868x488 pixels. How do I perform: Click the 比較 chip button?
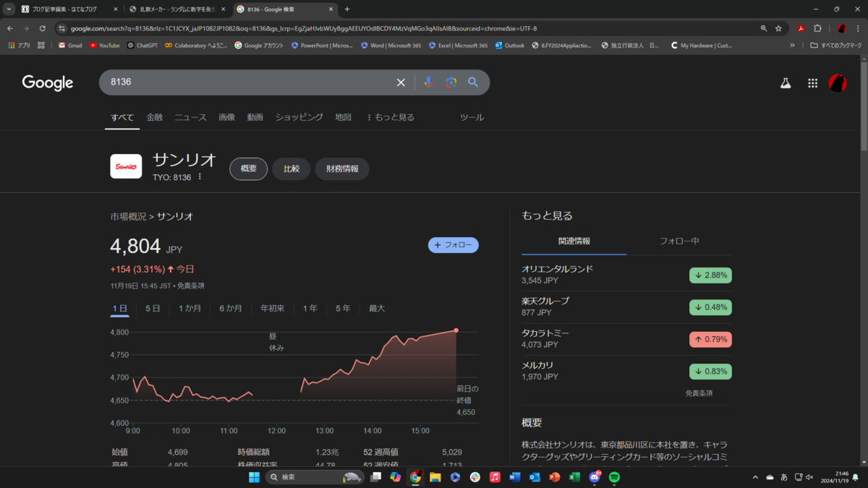292,168
